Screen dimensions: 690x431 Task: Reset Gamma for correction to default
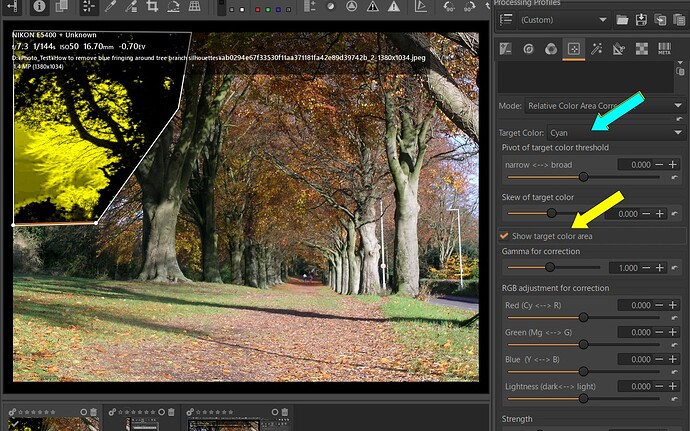click(x=675, y=268)
